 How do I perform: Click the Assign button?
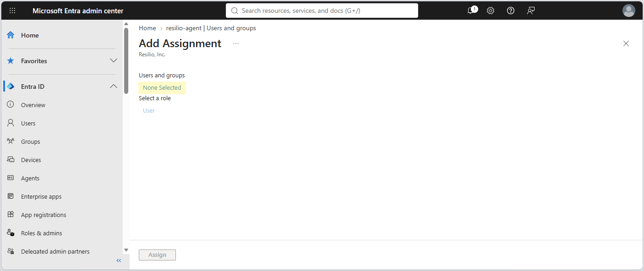[157, 255]
